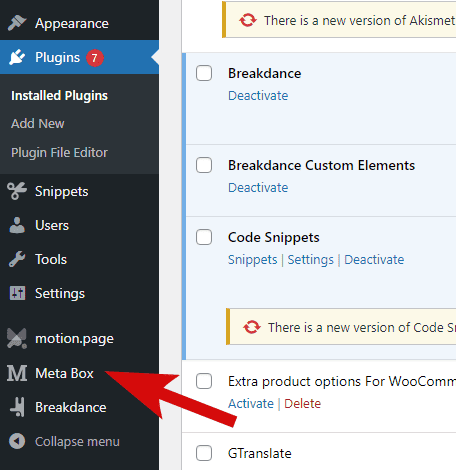The width and height of the screenshot is (456, 470).
Task: Go to Installed Plugins submenu
Action: point(59,96)
